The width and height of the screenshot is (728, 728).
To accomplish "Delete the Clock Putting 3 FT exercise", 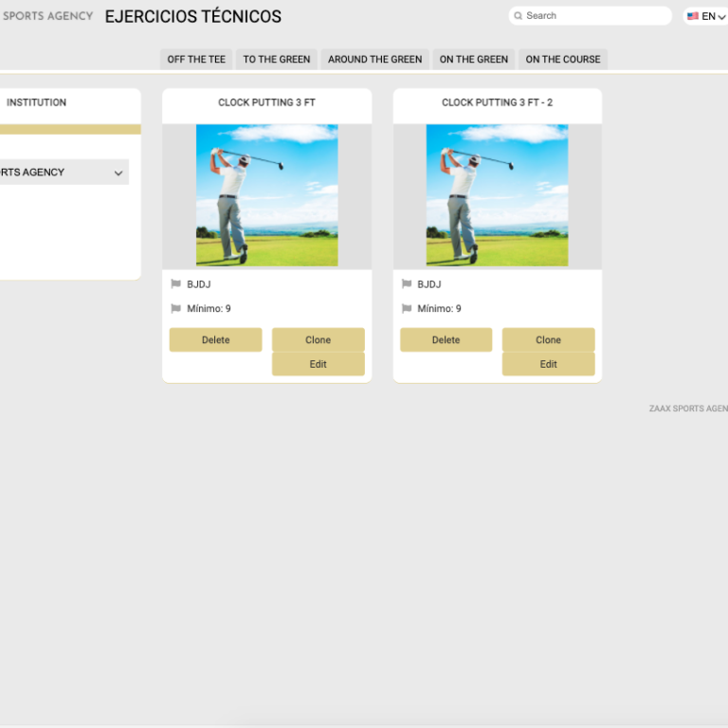I will [215, 340].
